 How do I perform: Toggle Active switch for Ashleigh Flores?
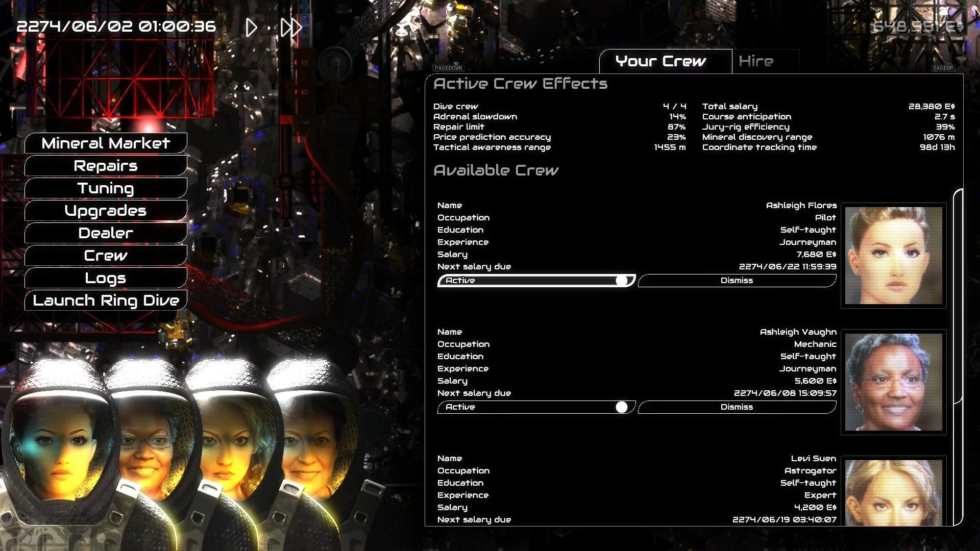536,281
